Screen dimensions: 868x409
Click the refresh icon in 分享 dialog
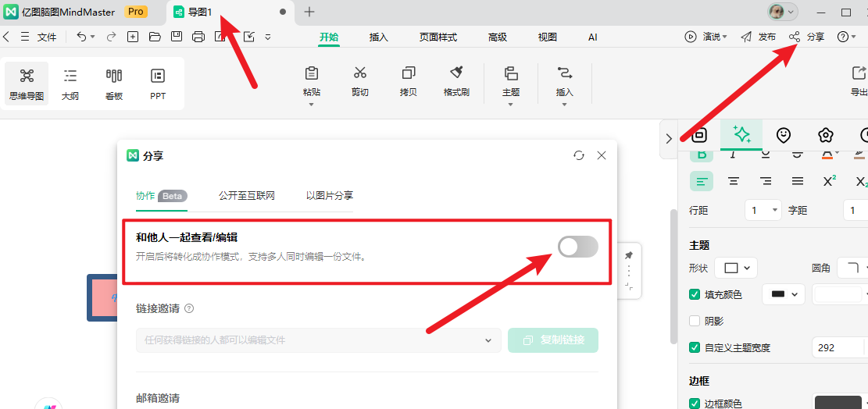pyautogui.click(x=579, y=155)
